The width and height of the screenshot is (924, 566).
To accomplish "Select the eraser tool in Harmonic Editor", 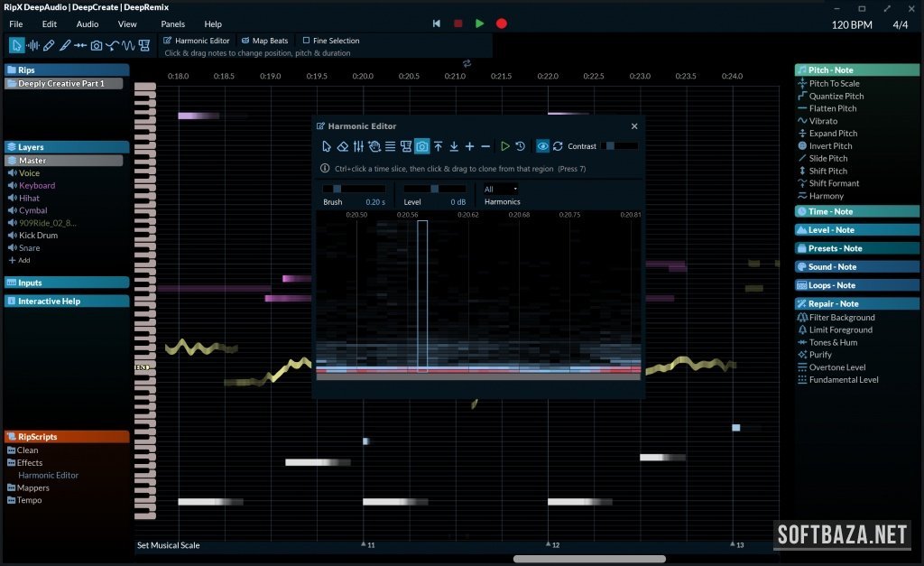I will coord(342,146).
